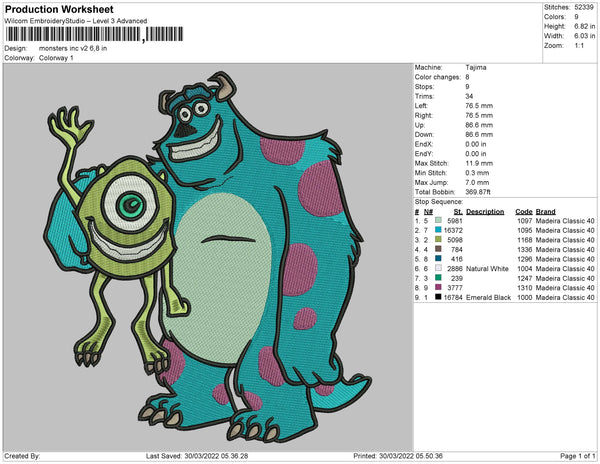Select the 'Emerald Black' description
Image resolution: width=600 pixels, height=464 pixels.
tap(488, 297)
